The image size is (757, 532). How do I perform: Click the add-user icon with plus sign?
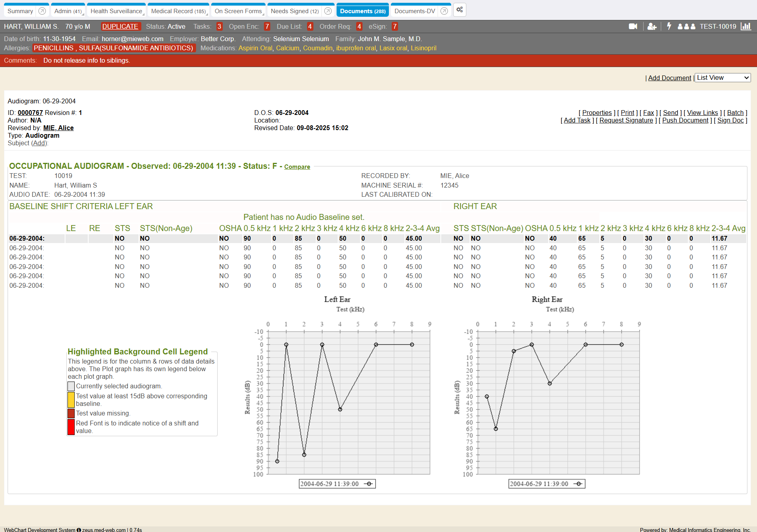(652, 26)
